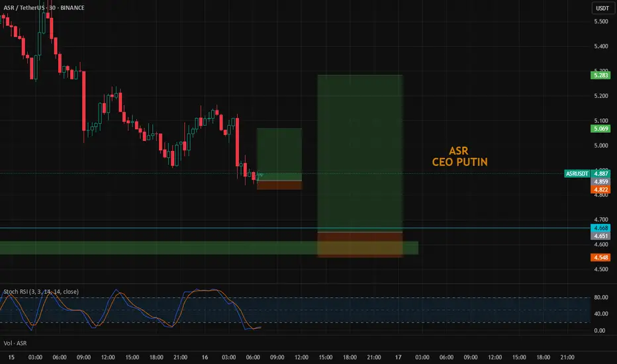Click the 4.887 current price label
The width and height of the screenshot is (617, 364).
[x=600, y=173]
